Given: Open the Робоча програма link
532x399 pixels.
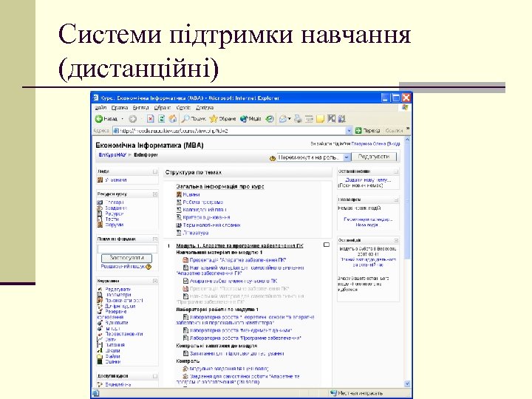Looking at the screenshot, I should [x=203, y=202].
